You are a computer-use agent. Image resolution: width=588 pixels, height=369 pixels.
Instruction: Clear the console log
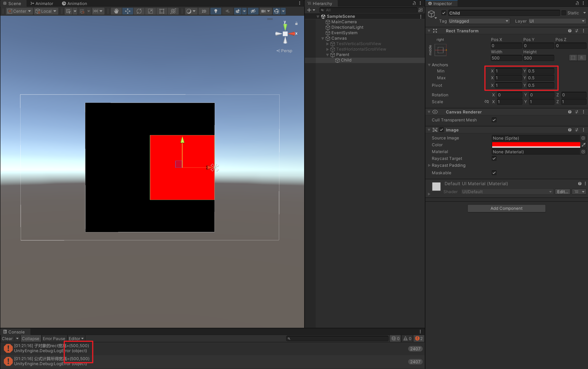pyautogui.click(x=7, y=338)
